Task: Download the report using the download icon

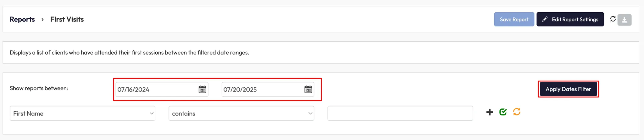Action: click(624, 20)
